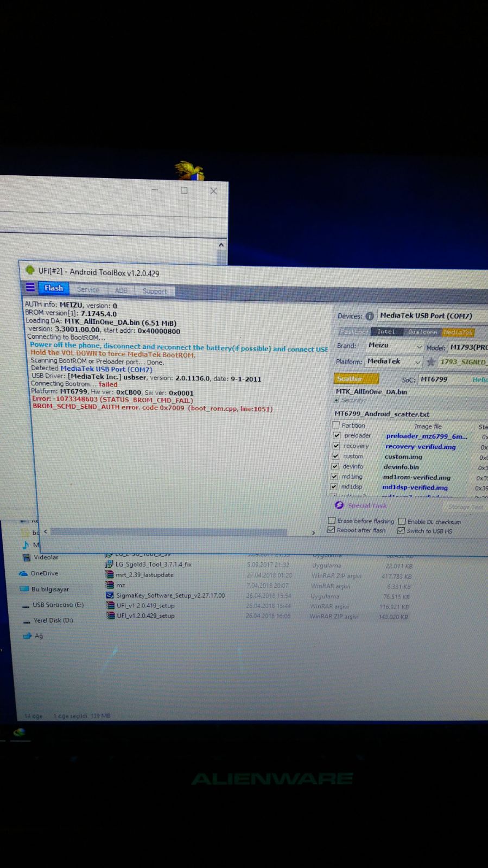Uncheck the md1dsp partition checkbox
The image size is (488, 868).
[x=334, y=486]
